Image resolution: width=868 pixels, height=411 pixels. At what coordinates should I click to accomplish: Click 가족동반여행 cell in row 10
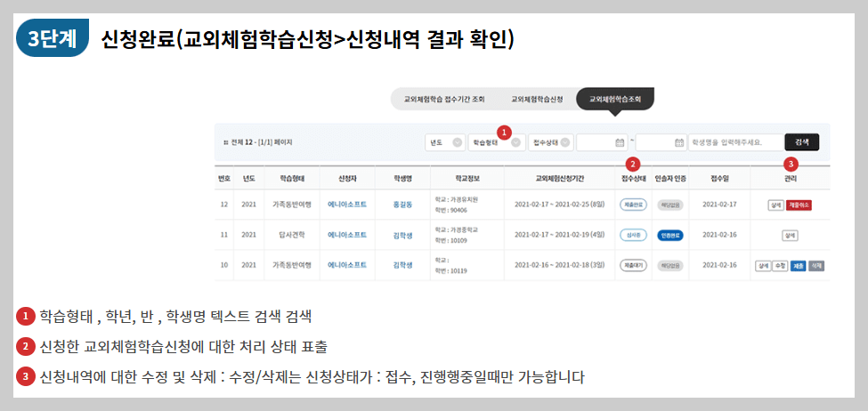(x=292, y=265)
